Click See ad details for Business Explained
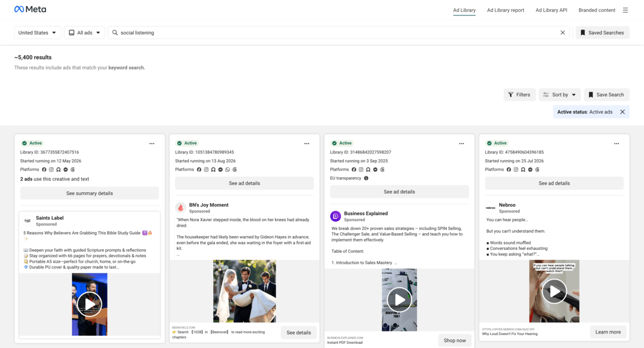Viewport: 644px width, 348px height. click(399, 192)
